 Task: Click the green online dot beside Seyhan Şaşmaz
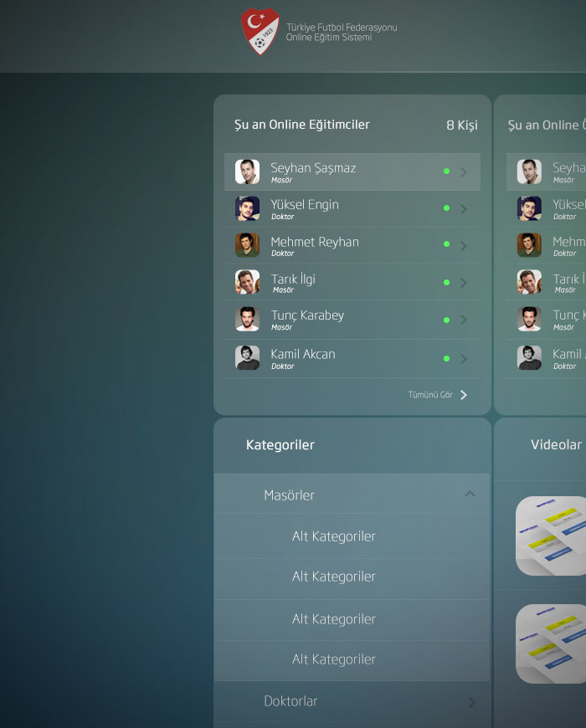point(446,172)
